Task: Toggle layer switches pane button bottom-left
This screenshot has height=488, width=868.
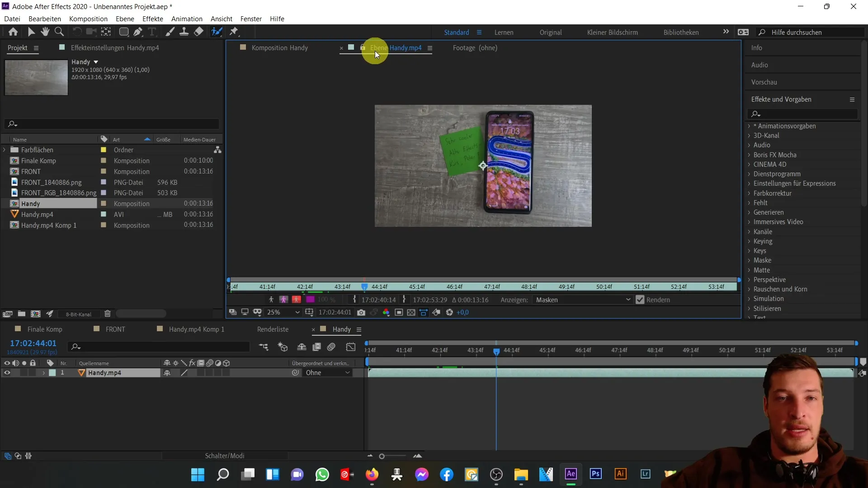Action: tap(8, 456)
